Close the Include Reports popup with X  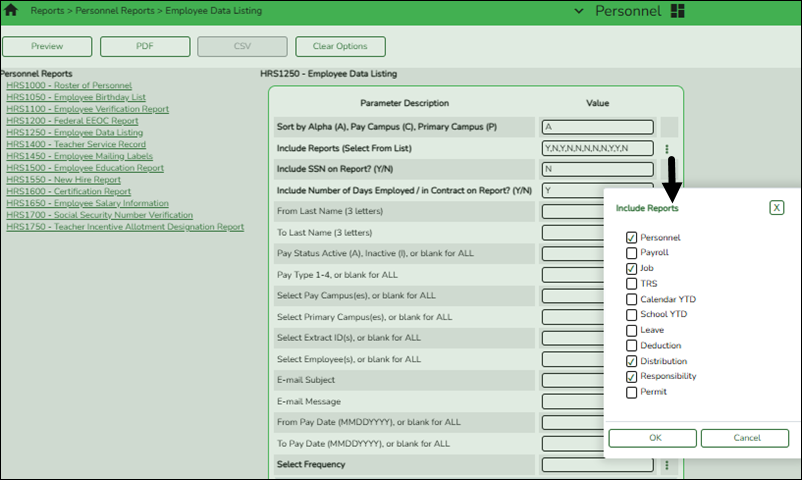(776, 208)
